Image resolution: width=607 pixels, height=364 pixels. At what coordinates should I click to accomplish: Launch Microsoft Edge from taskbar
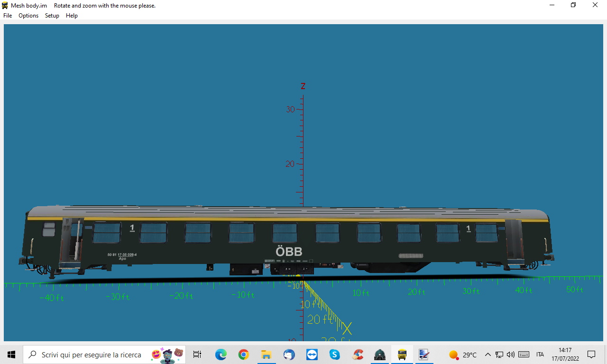click(x=221, y=355)
